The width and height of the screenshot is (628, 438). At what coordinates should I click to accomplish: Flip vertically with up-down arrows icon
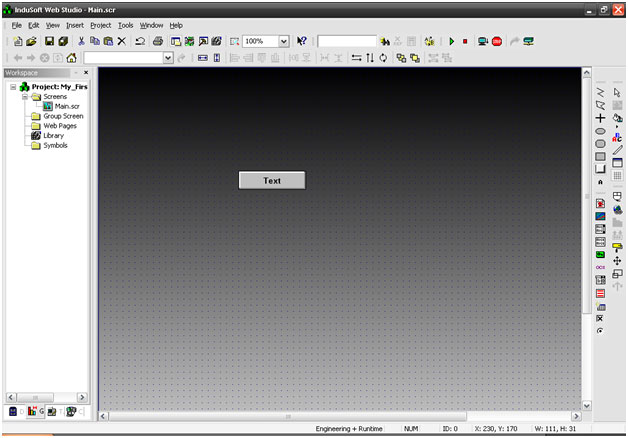[x=370, y=58]
